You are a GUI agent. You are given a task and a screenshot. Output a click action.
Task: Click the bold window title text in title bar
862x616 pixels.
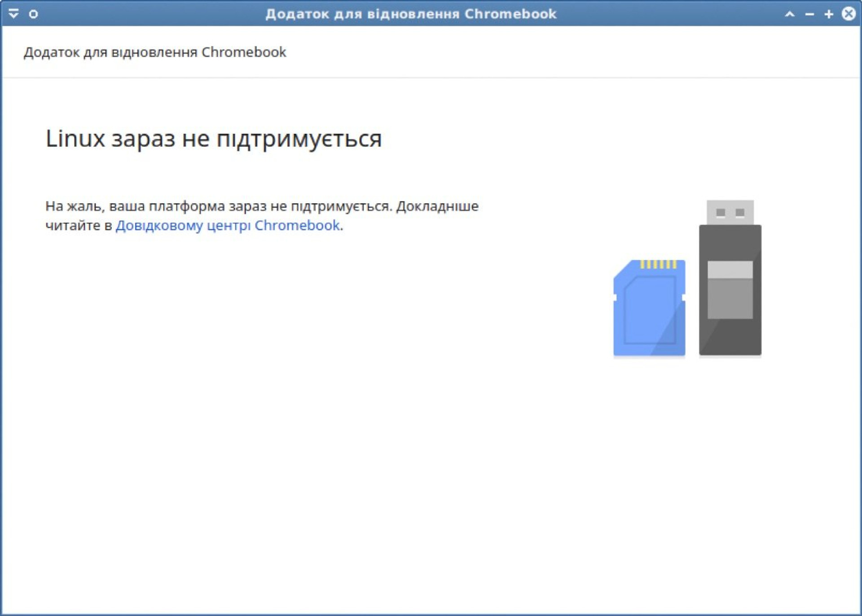[411, 14]
